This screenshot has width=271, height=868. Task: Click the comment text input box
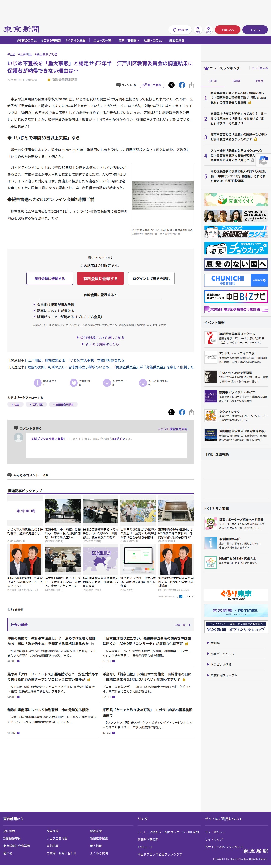[x=106, y=445]
